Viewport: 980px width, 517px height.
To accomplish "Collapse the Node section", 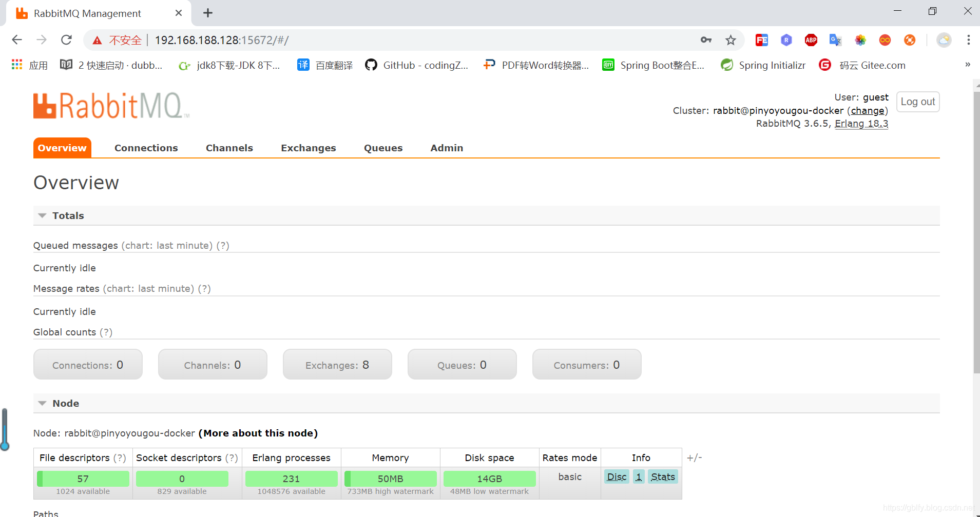I will point(66,403).
